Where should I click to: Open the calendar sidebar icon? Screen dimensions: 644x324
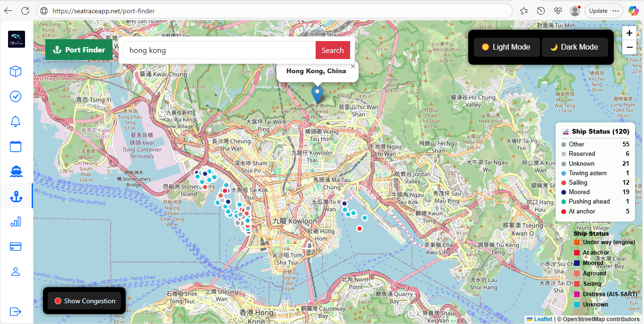coord(16,146)
